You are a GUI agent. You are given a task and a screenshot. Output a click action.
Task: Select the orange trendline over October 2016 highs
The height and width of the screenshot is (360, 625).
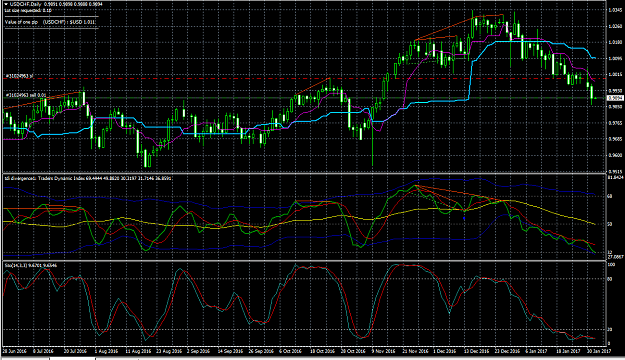tap(313, 87)
